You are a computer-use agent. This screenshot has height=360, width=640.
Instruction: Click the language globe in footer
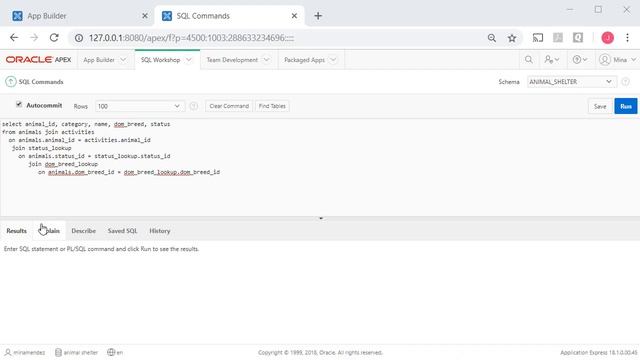coord(115,352)
